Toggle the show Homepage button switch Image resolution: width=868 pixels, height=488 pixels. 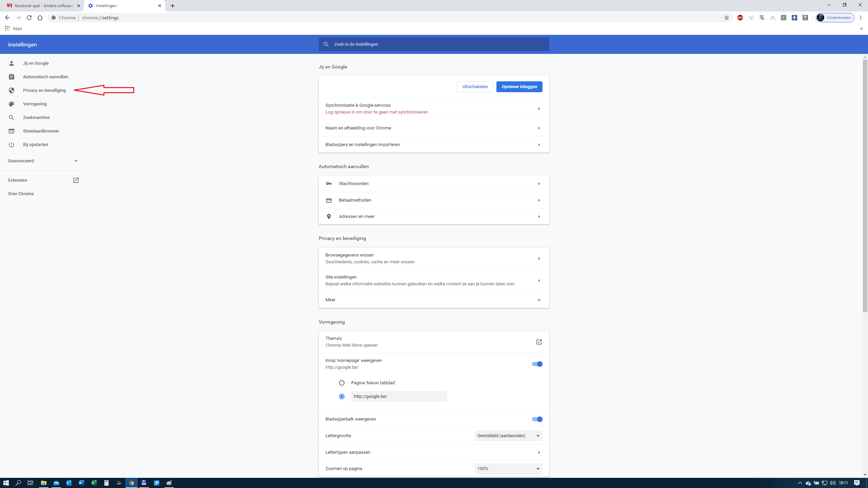[x=537, y=364]
